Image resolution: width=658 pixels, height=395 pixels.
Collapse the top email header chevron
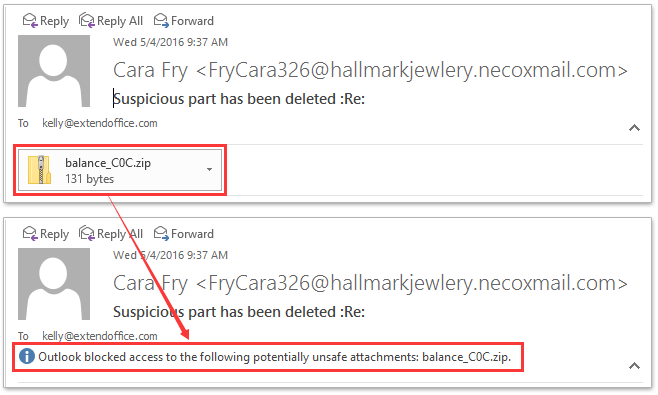click(634, 128)
